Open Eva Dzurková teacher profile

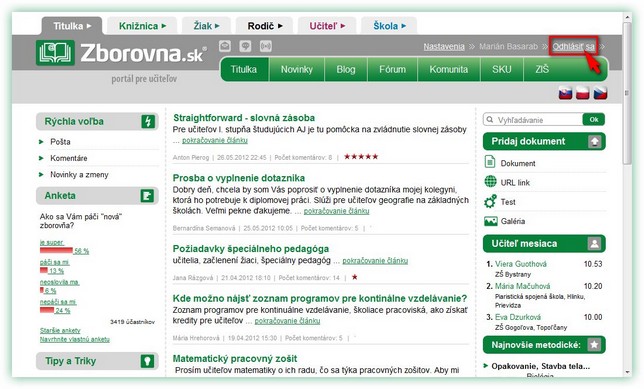tap(518, 317)
